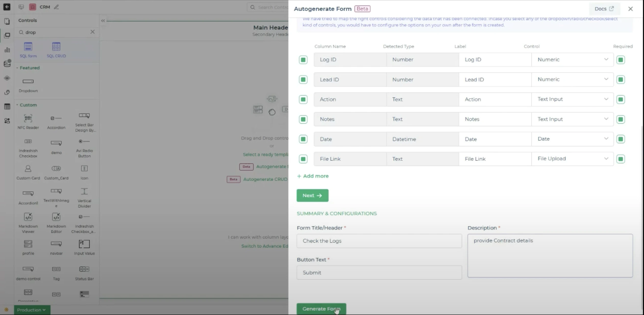Click the Status Bar control icon

coord(84,269)
